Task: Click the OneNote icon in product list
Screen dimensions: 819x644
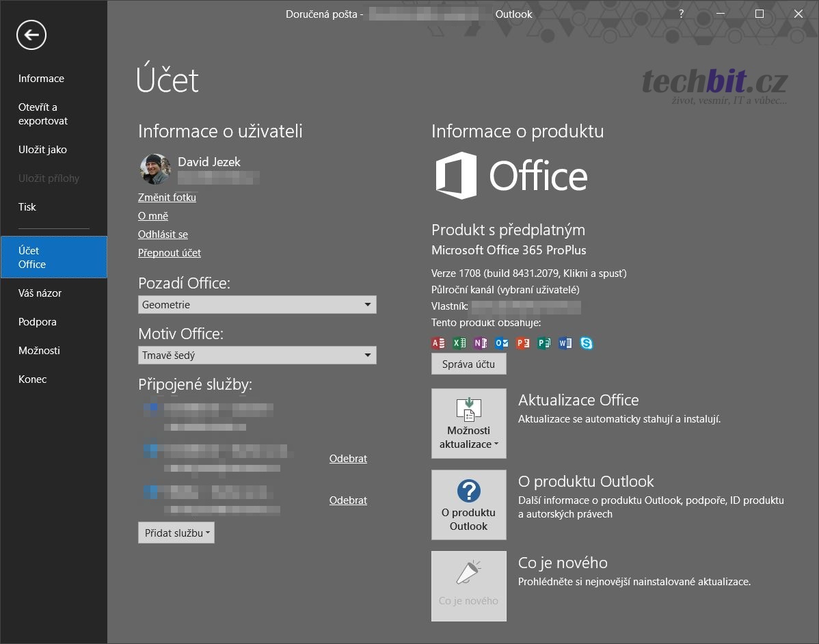Action: (481, 343)
